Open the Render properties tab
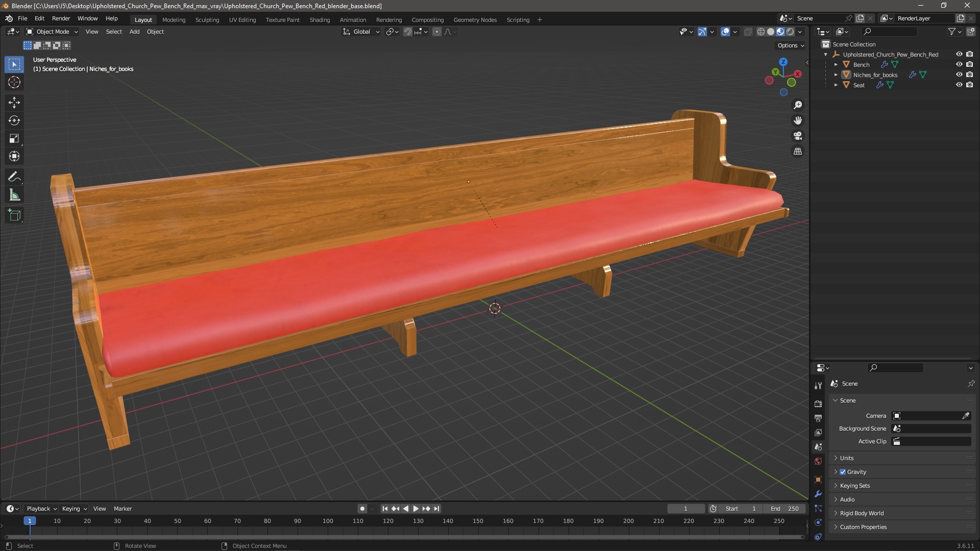 pos(818,404)
